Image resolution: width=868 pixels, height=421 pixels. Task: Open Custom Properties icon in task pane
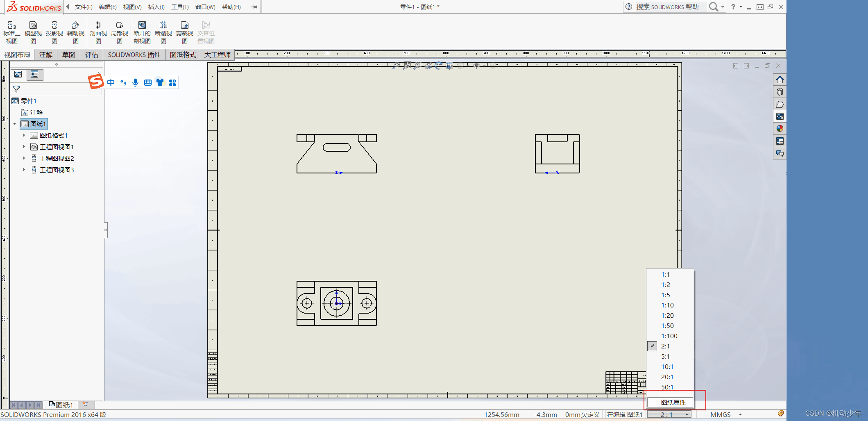coord(780,141)
